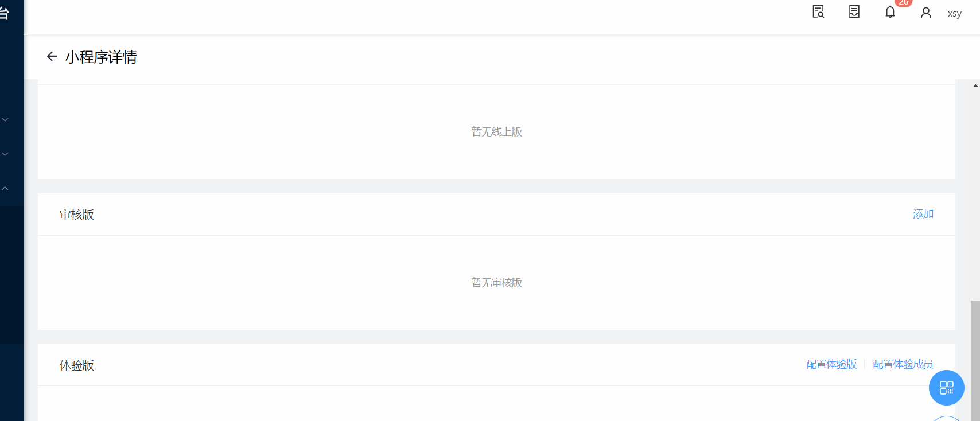Open the document inbox tray icon
The width and height of the screenshot is (980, 421).
click(x=854, y=12)
